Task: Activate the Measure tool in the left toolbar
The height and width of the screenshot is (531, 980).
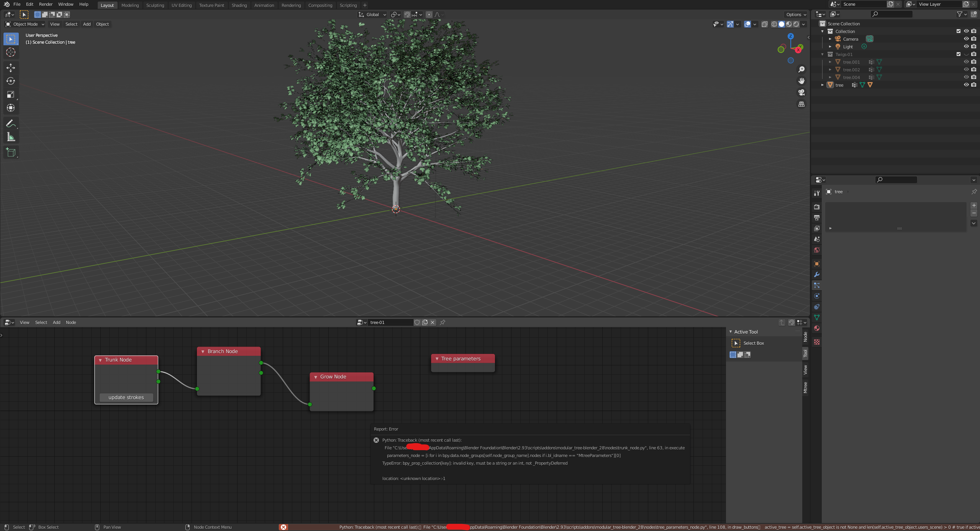Action: [x=10, y=136]
